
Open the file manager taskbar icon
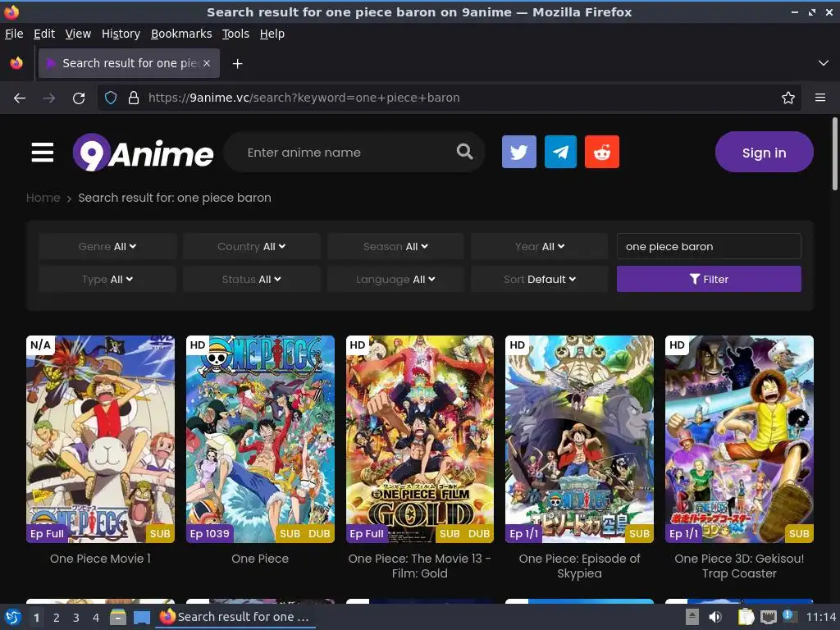pyautogui.click(x=118, y=617)
